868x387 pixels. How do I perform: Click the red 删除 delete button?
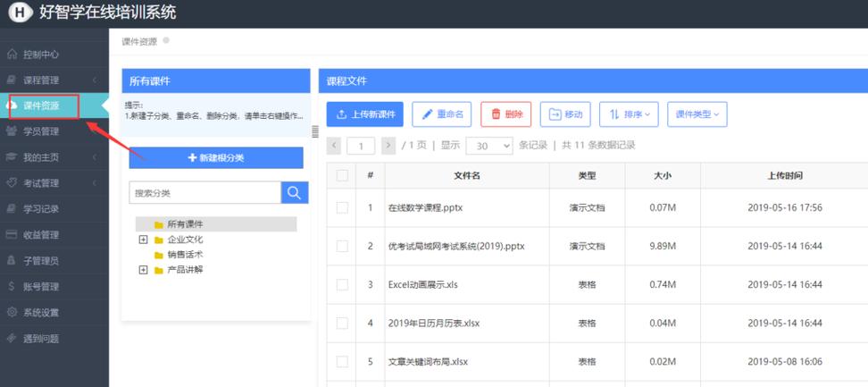pos(506,114)
